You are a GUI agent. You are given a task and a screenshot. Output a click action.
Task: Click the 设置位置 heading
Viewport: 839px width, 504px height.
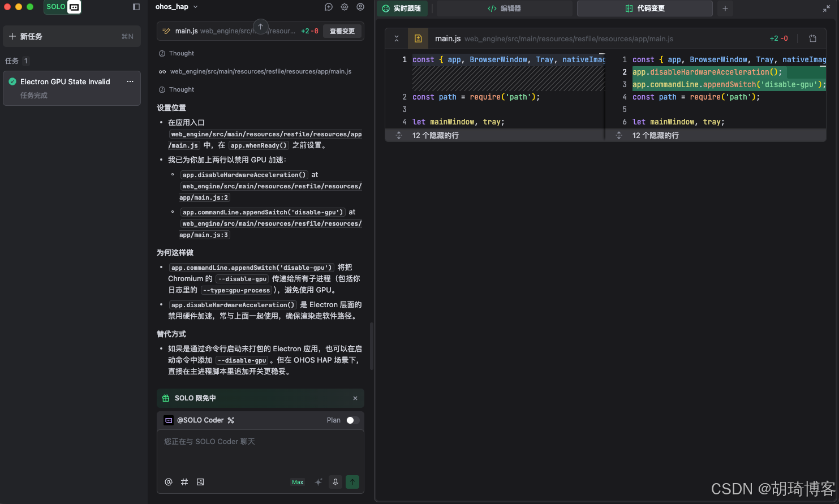point(171,107)
